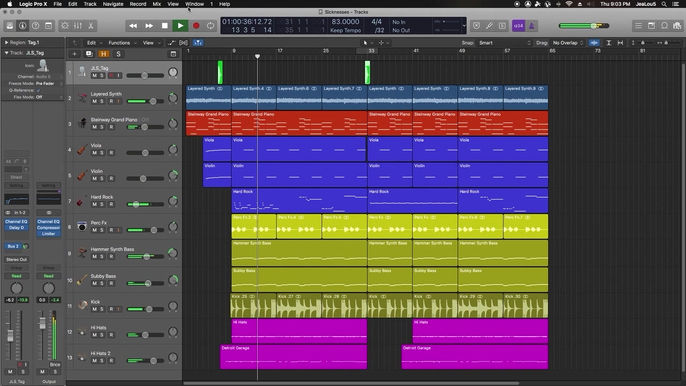Open the Mixer sliders icon
686x386 pixels.
pyautogui.click(x=78, y=26)
